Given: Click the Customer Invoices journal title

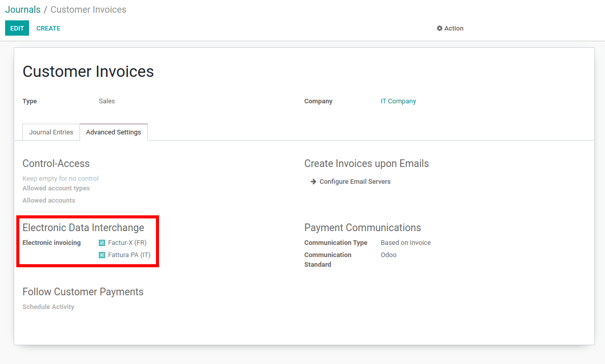Looking at the screenshot, I should click(x=88, y=72).
